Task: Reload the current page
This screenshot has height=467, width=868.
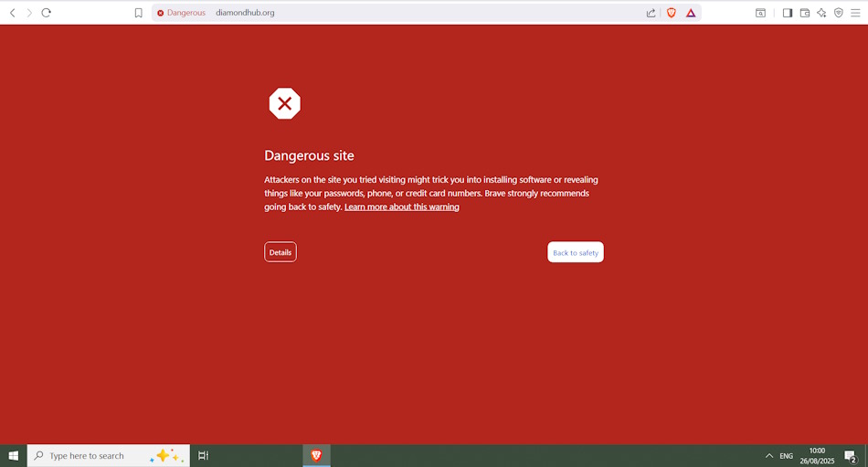Action: pyautogui.click(x=47, y=13)
